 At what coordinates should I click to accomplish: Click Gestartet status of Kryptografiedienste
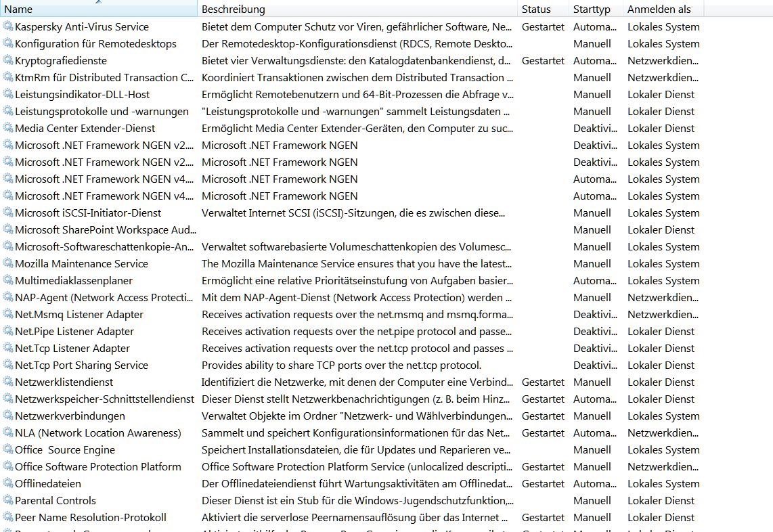pyautogui.click(x=543, y=61)
